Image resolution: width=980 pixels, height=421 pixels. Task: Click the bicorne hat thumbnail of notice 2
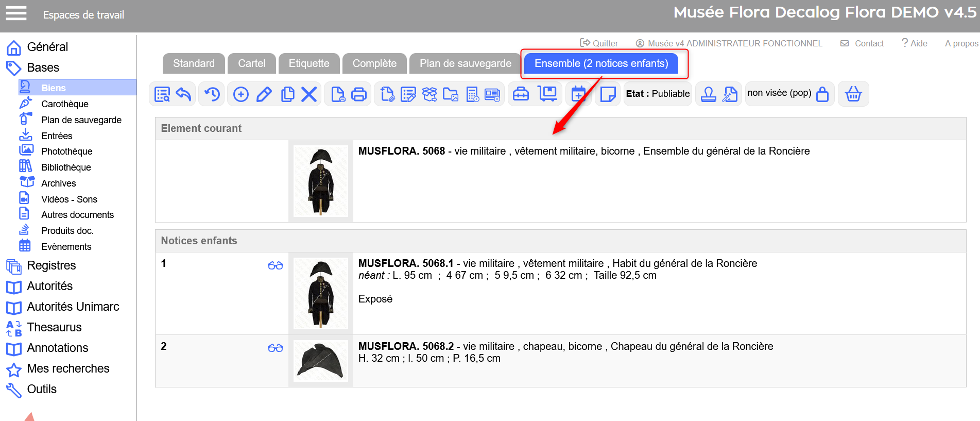321,361
